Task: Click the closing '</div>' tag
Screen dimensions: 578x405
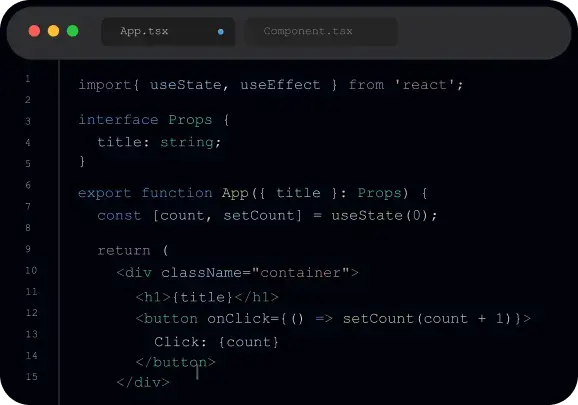Action: point(143,383)
